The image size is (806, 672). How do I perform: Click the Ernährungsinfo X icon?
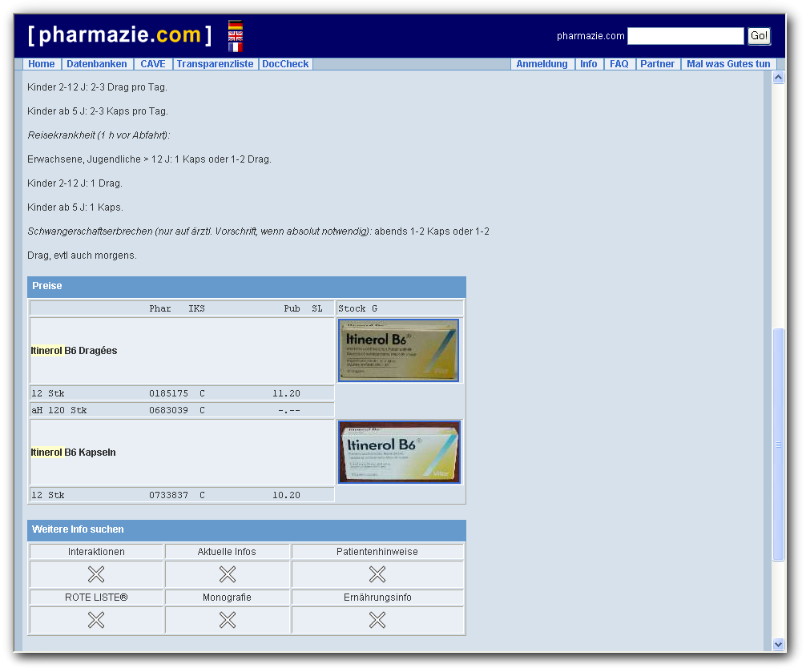[377, 620]
